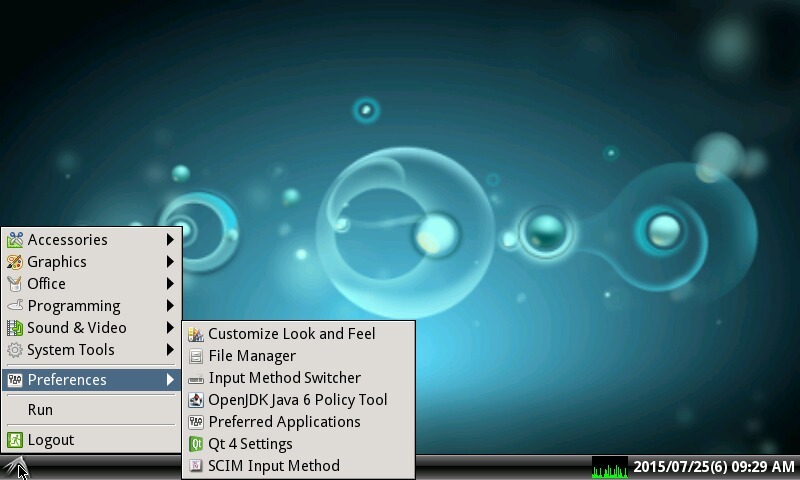Open the Graphics menu category
800x480 pixels.
point(91,262)
